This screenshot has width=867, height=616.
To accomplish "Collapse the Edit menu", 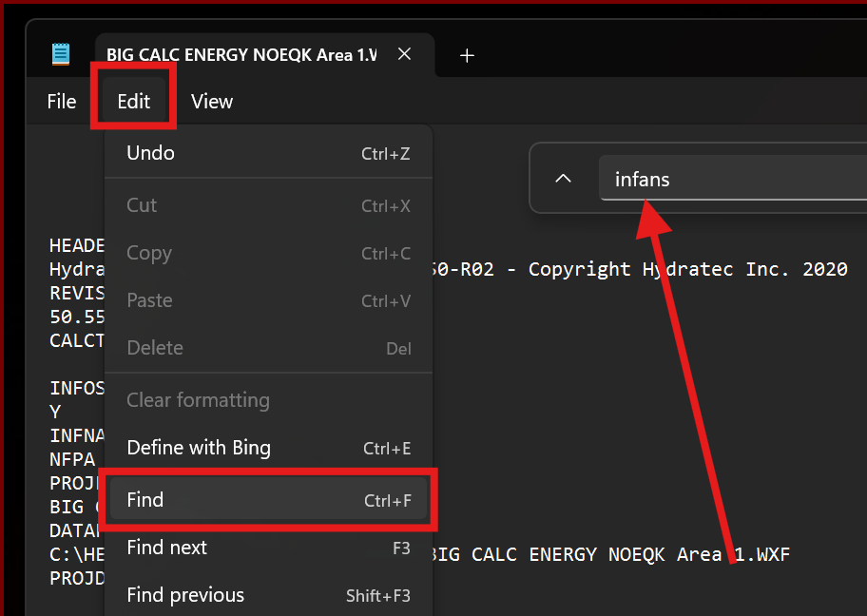I will coord(133,102).
